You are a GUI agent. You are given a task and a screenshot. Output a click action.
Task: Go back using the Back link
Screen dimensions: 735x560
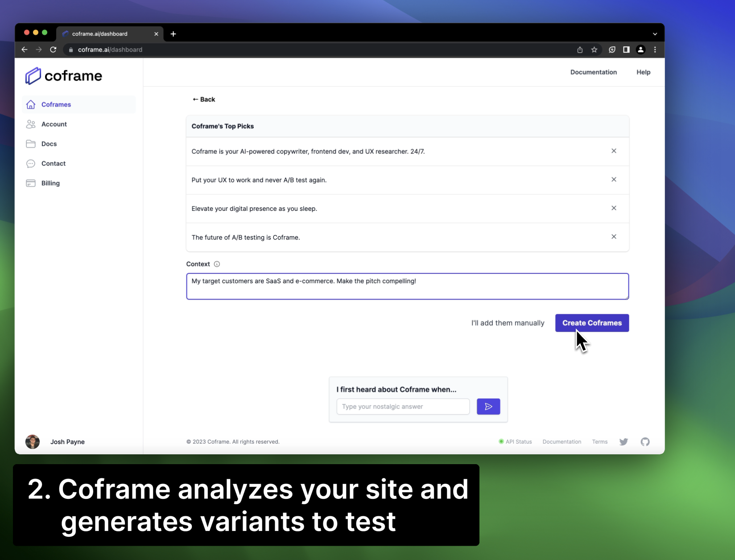click(x=204, y=99)
